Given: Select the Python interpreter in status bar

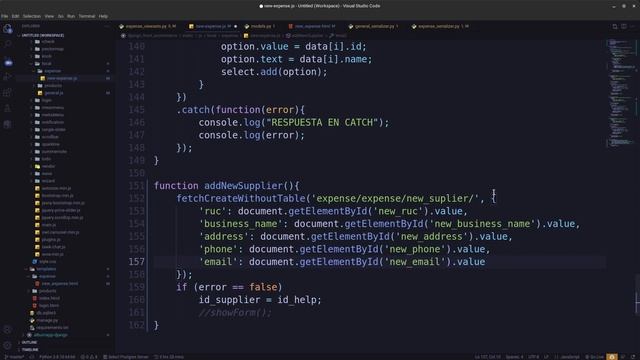Looking at the screenshot, I should pyautogui.click(x=57, y=357).
